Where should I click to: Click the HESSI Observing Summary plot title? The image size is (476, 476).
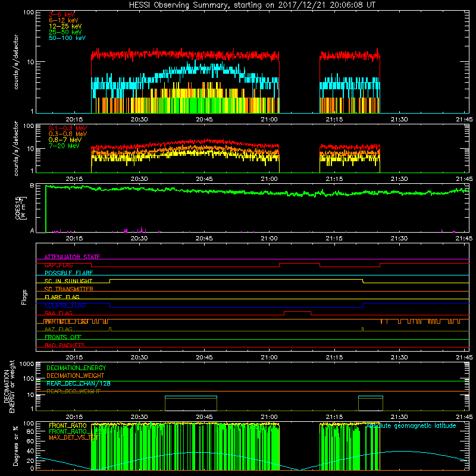252,5
